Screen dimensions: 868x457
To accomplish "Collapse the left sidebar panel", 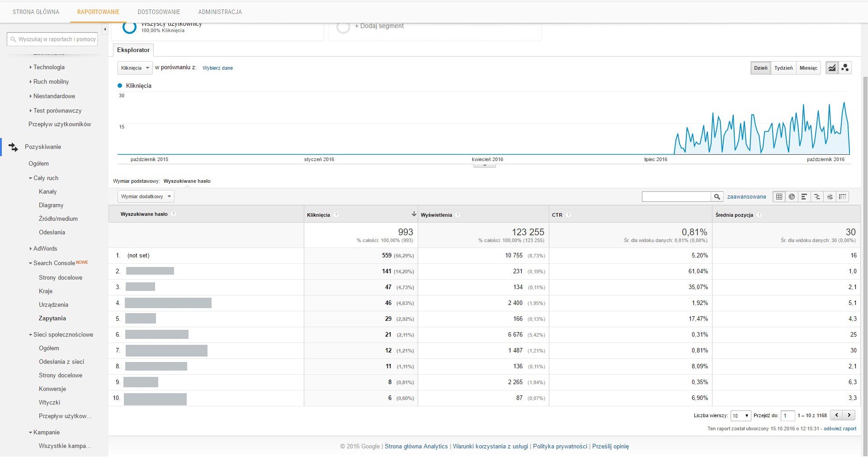I will click(x=105, y=29).
